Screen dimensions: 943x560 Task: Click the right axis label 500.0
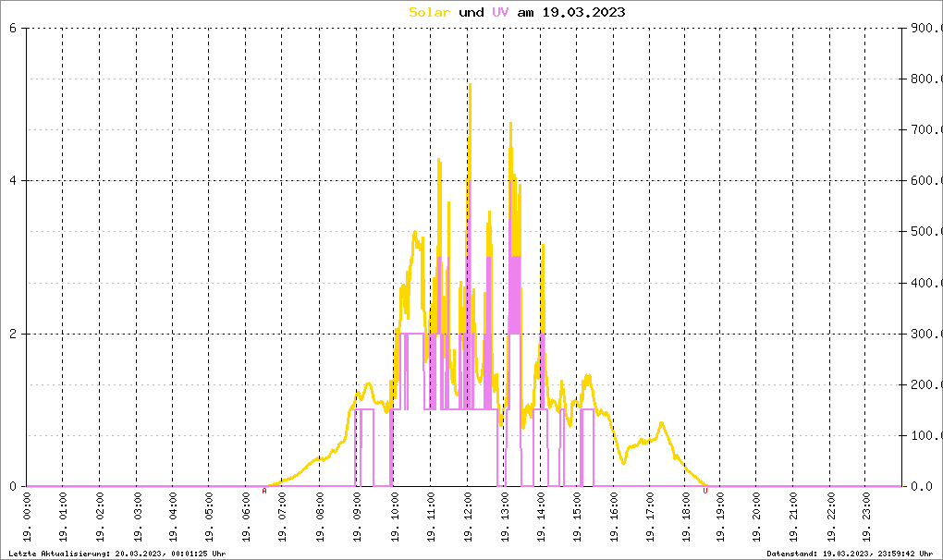tap(925, 232)
